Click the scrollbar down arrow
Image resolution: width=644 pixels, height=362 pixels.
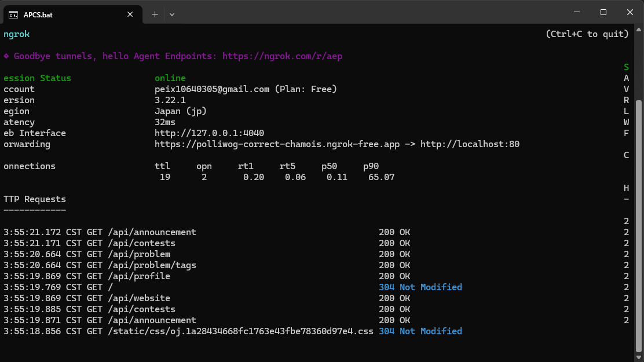639,357
